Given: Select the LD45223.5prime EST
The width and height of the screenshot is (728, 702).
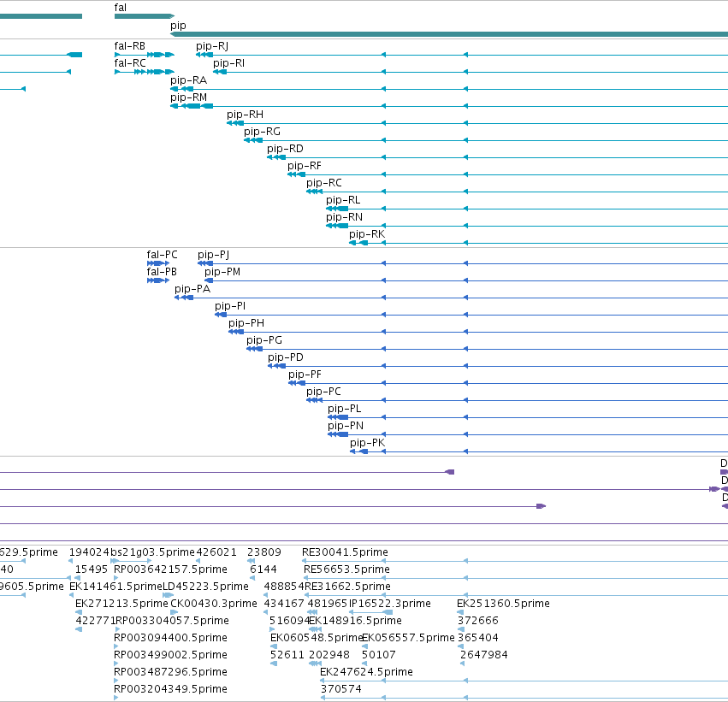Looking at the screenshot, I should point(205,587).
